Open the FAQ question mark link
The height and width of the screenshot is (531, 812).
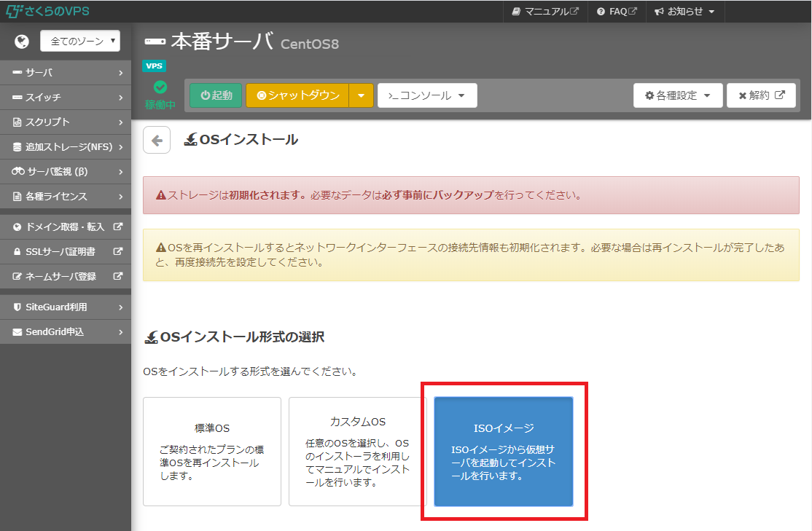point(601,12)
